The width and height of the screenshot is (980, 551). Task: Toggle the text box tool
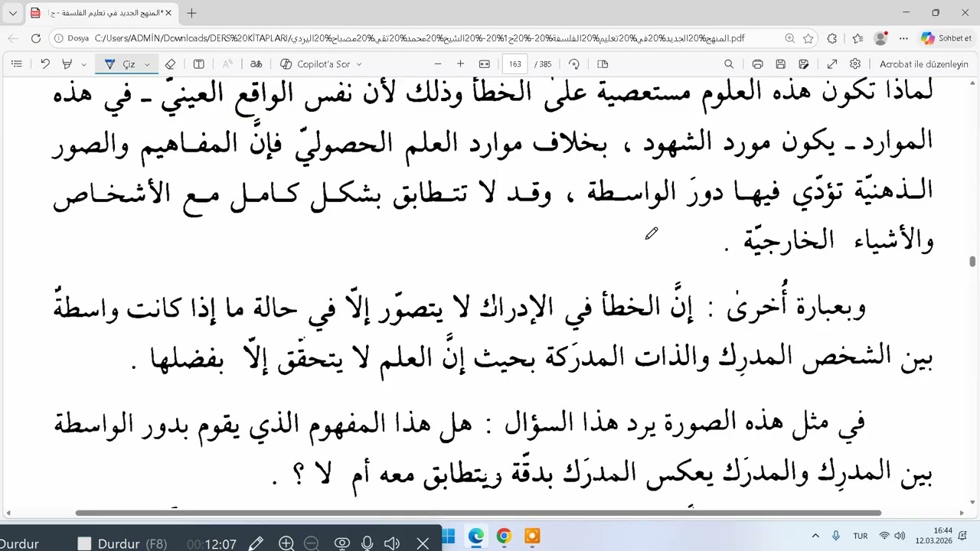pyautogui.click(x=198, y=64)
